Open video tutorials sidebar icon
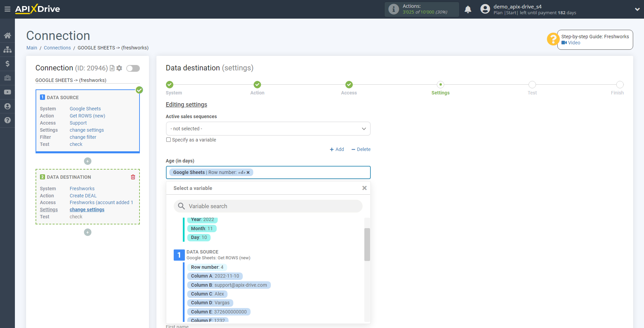Image resolution: width=644 pixels, height=328 pixels. (x=7, y=92)
